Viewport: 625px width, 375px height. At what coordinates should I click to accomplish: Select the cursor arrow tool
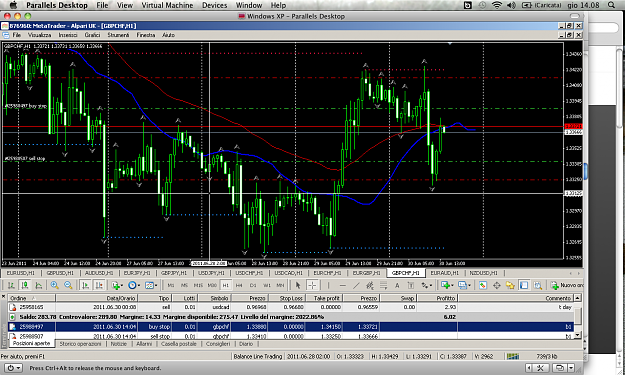click(x=298, y=285)
